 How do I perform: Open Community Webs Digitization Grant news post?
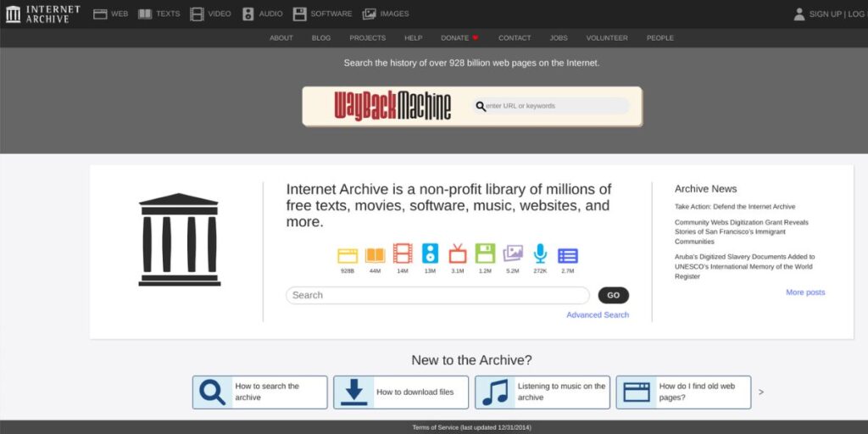[x=741, y=232]
